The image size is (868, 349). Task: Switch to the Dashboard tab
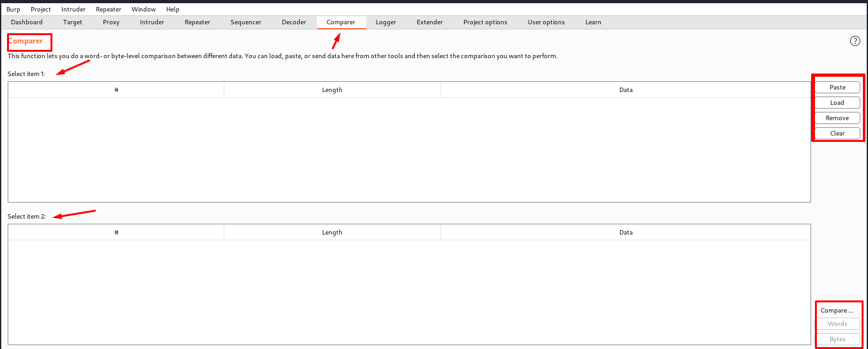pyautogui.click(x=27, y=22)
